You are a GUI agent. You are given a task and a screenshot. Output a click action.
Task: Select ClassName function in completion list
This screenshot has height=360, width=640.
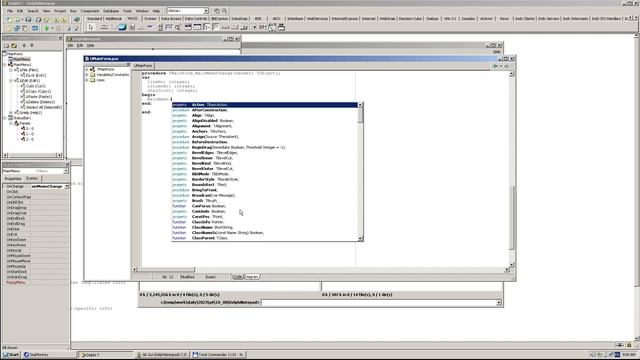pyautogui.click(x=264, y=227)
